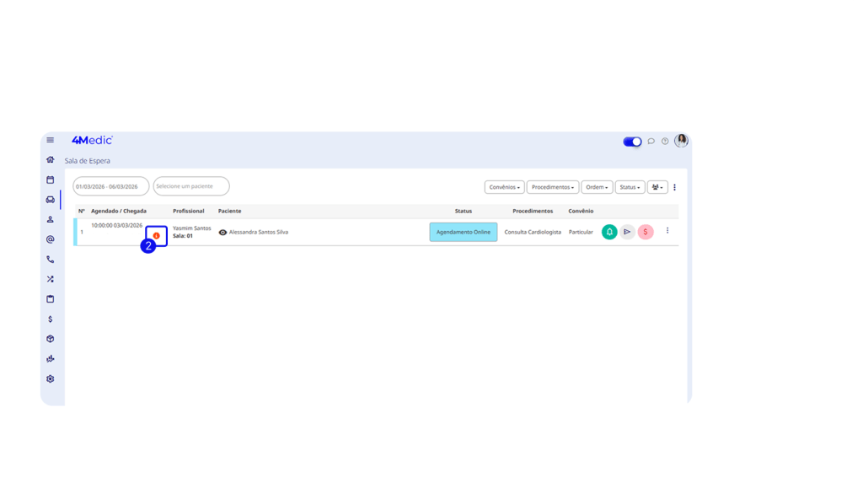Click the dollar sign finance sidebar icon

[x=51, y=319]
